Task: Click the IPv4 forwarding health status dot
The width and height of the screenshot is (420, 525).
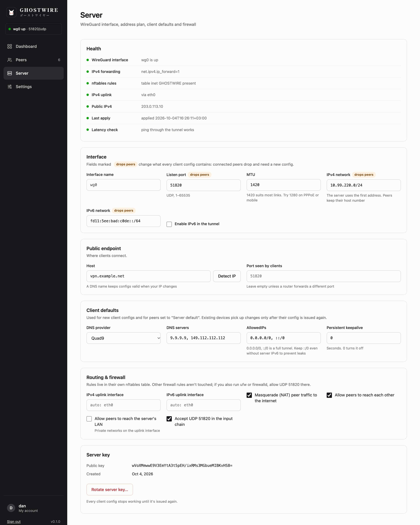Action: [88, 72]
